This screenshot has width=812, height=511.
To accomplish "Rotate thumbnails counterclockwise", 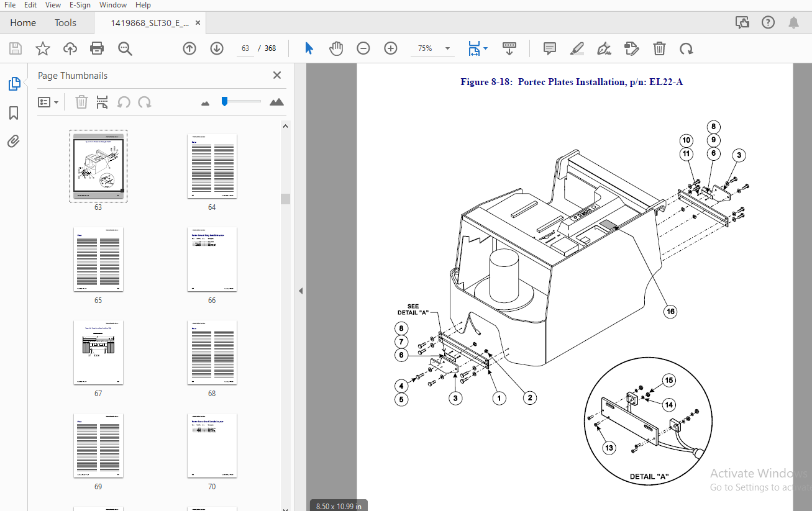I will pyautogui.click(x=124, y=102).
